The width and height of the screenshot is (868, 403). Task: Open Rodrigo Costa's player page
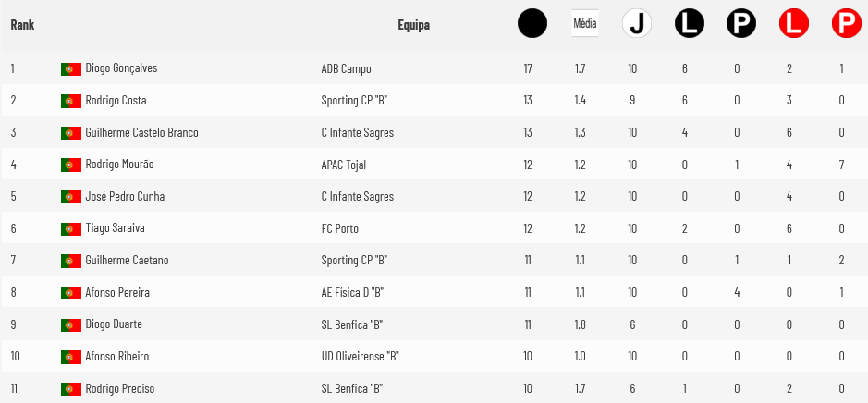coord(116,100)
